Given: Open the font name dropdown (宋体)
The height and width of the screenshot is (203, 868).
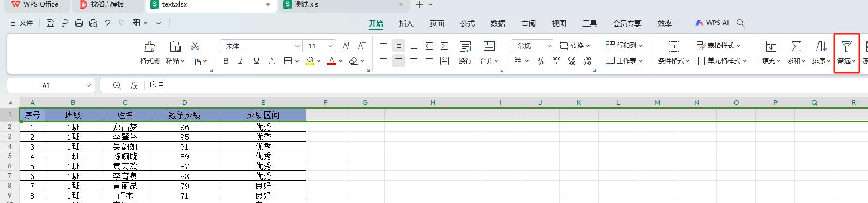Looking at the screenshot, I should [x=260, y=46].
